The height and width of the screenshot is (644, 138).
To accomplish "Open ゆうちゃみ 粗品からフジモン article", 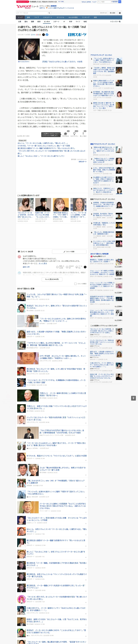I will click(57, 456).
